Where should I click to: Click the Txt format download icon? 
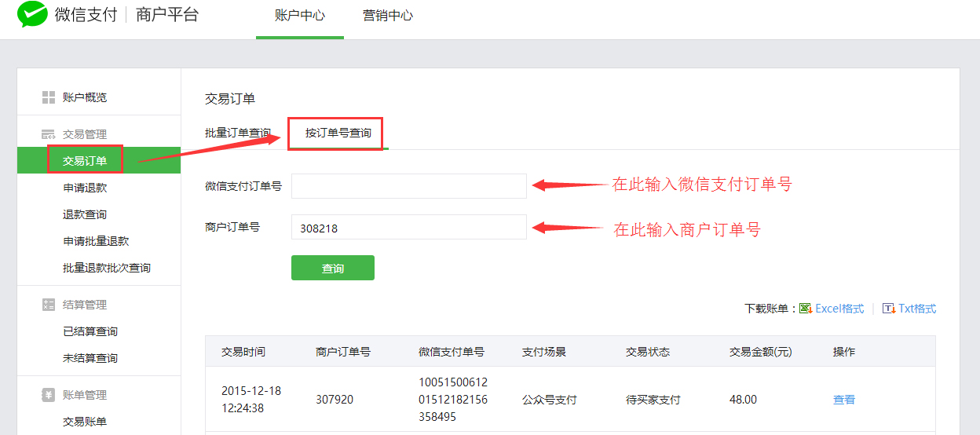tap(889, 309)
